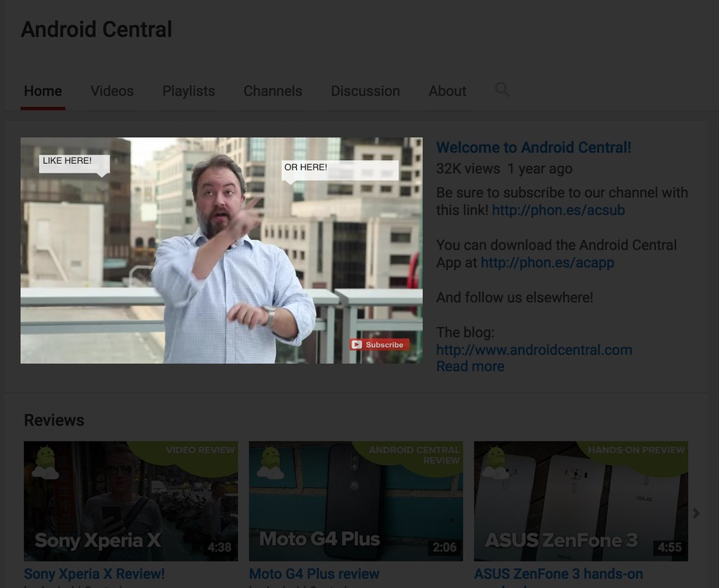Expand description with Read more
The width and height of the screenshot is (719, 588).
click(470, 367)
